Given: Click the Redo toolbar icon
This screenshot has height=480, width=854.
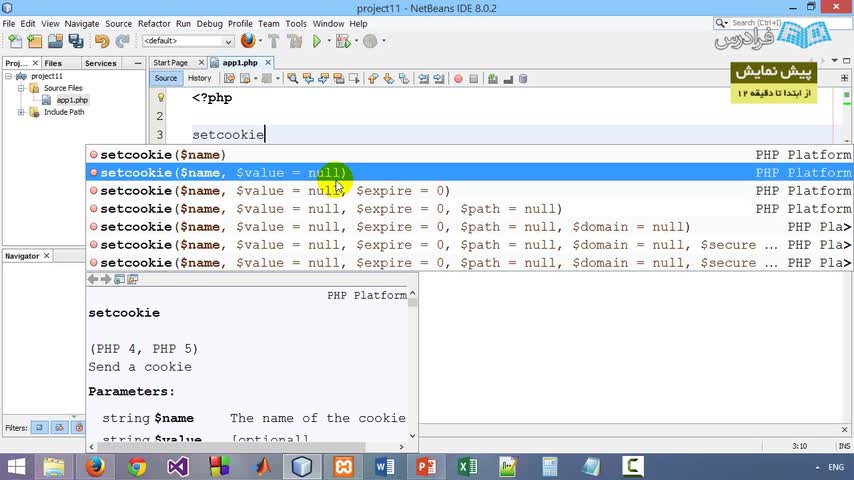Looking at the screenshot, I should (123, 41).
